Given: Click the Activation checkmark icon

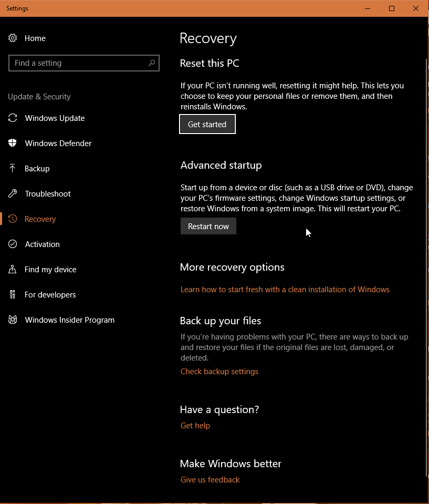Looking at the screenshot, I should click(x=13, y=244).
